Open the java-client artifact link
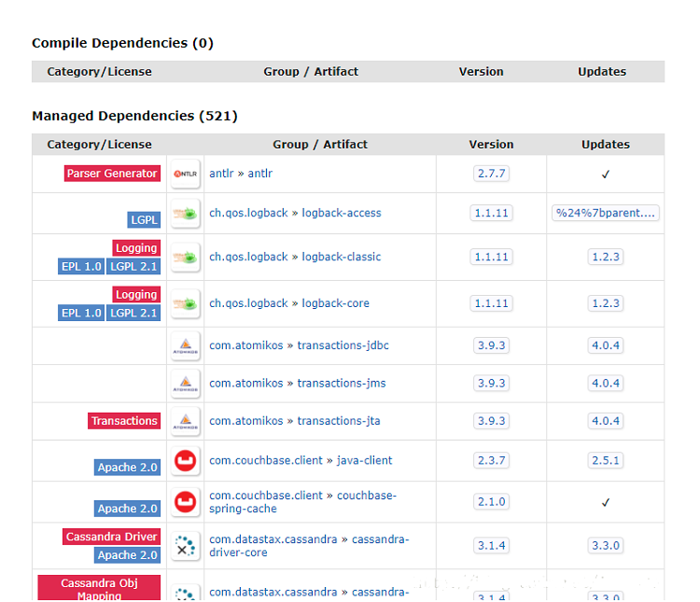 (364, 460)
